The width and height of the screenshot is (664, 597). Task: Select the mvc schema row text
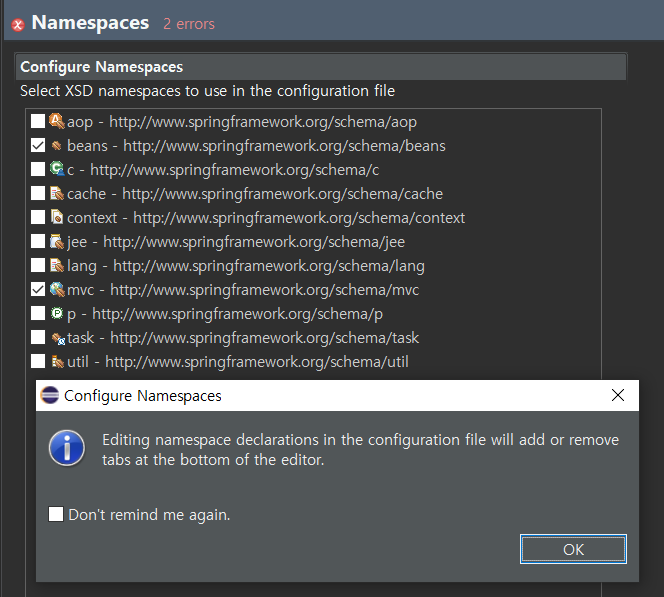tap(243, 290)
